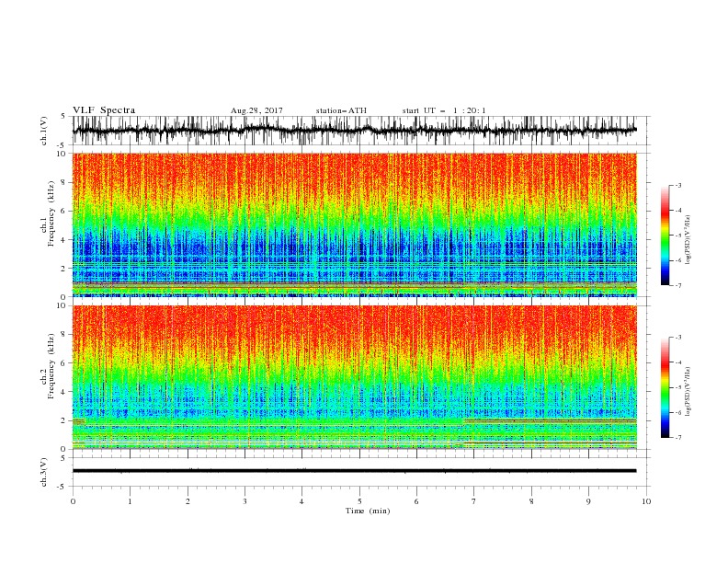Click the time-axis tick label "5"
This screenshot has height=563, width=728.
(x=359, y=501)
